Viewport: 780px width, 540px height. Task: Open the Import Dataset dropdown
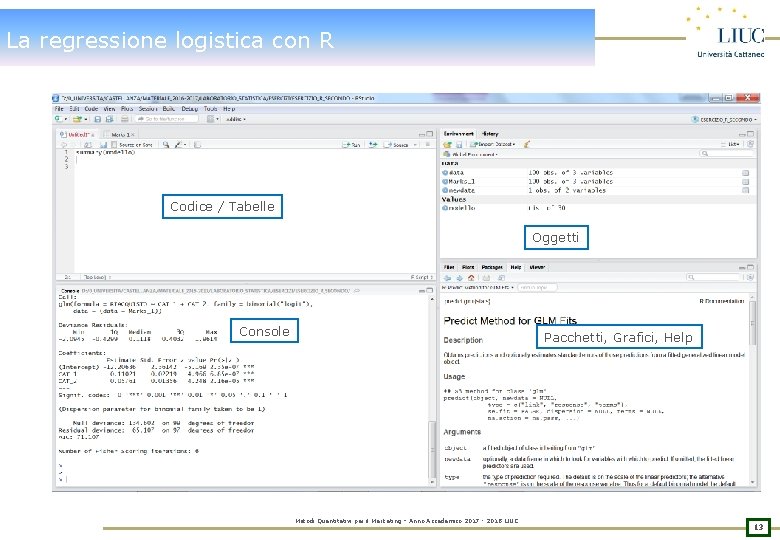(492, 144)
